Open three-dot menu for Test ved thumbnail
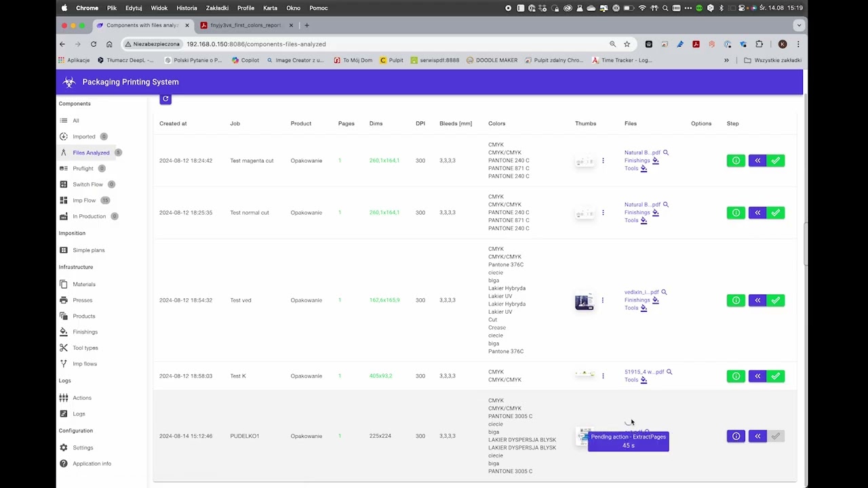This screenshot has height=488, width=868. [603, 300]
